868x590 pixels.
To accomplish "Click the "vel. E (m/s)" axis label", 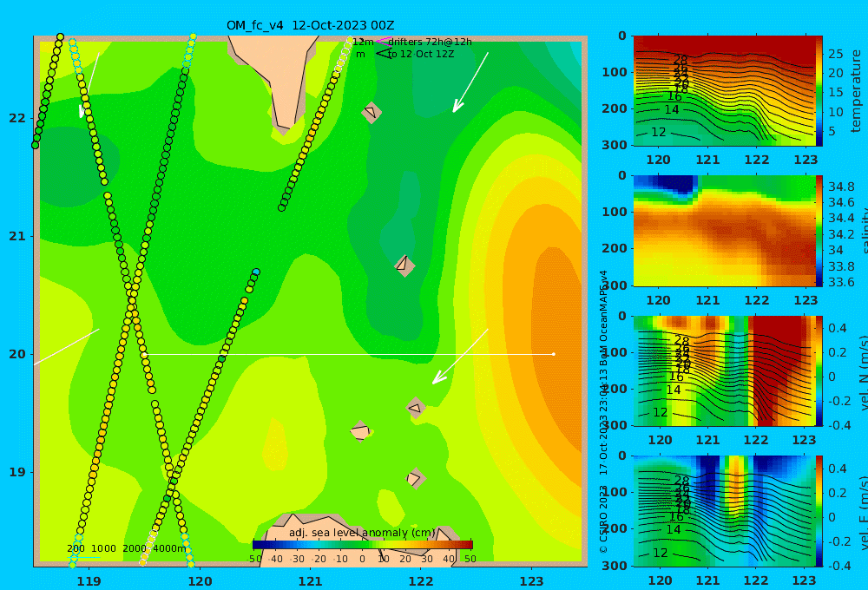I will (863, 513).
